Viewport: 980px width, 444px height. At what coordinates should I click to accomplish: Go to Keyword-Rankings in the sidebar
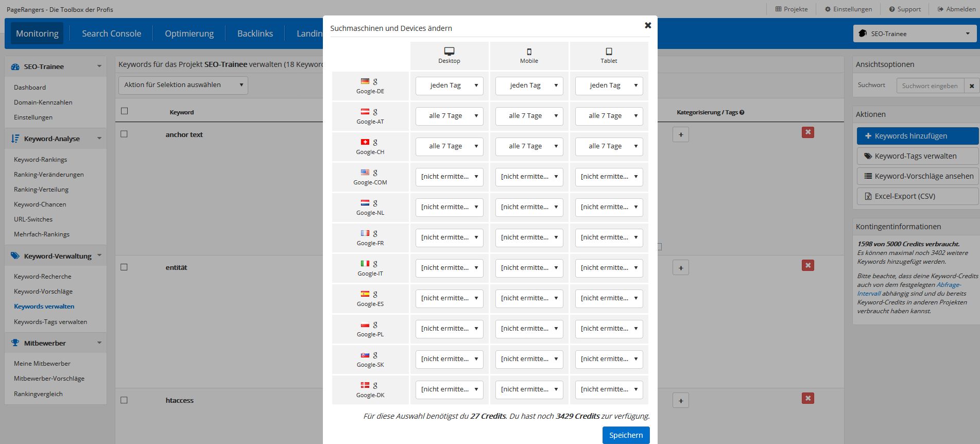(x=40, y=160)
